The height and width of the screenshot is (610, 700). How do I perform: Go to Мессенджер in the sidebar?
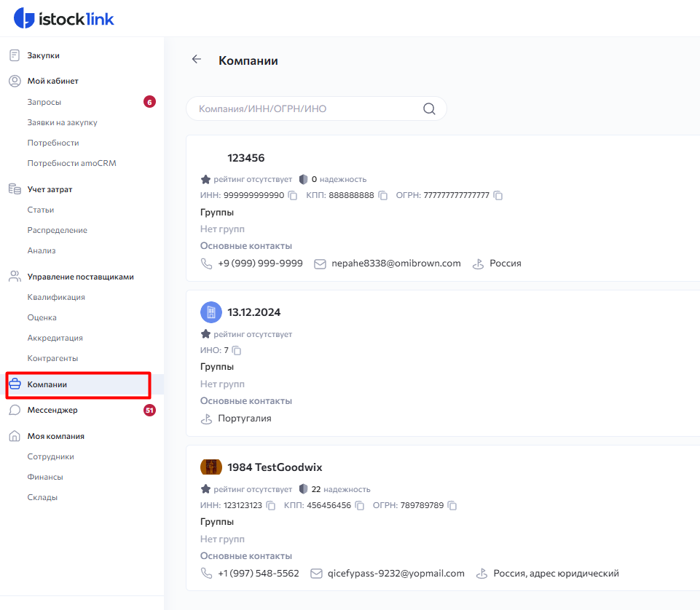(52, 410)
